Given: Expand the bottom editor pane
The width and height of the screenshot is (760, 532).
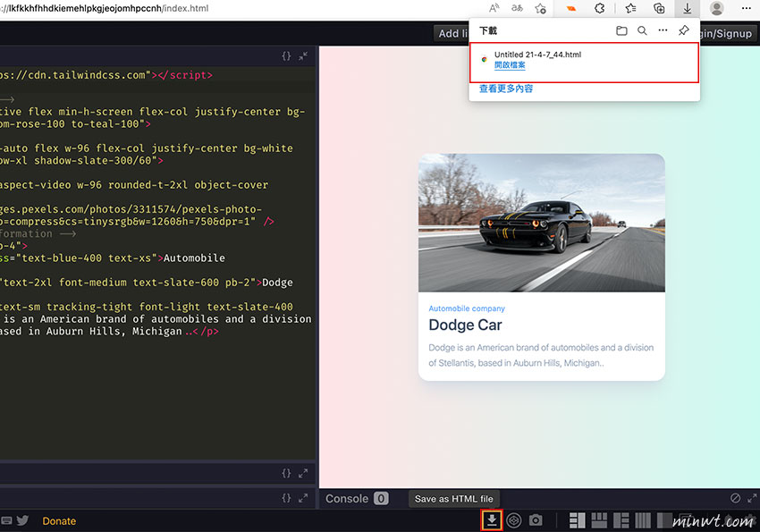Looking at the screenshot, I should coord(303,498).
